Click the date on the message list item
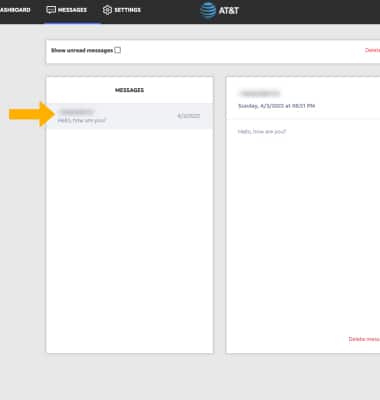 click(x=189, y=116)
